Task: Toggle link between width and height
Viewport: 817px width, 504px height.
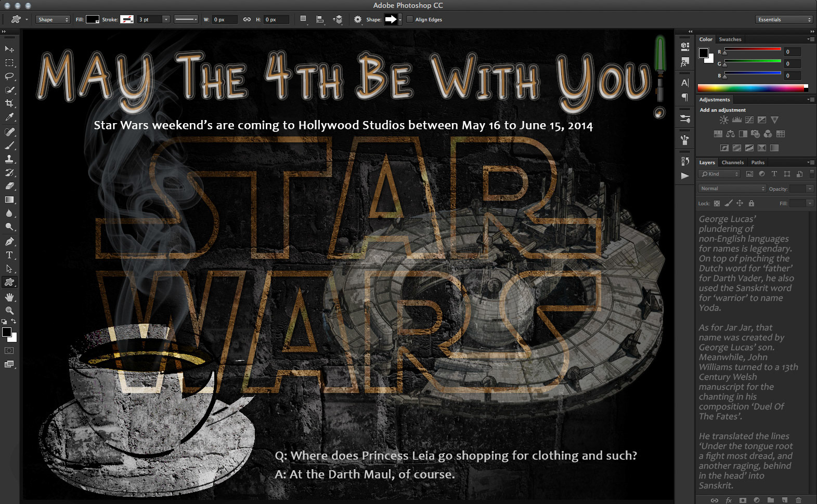Action: pyautogui.click(x=247, y=20)
